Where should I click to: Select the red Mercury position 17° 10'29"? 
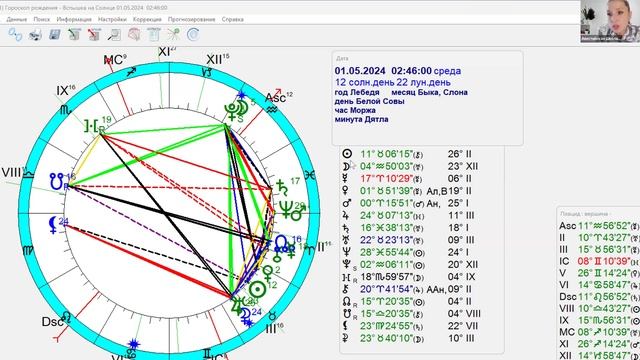click(386, 178)
